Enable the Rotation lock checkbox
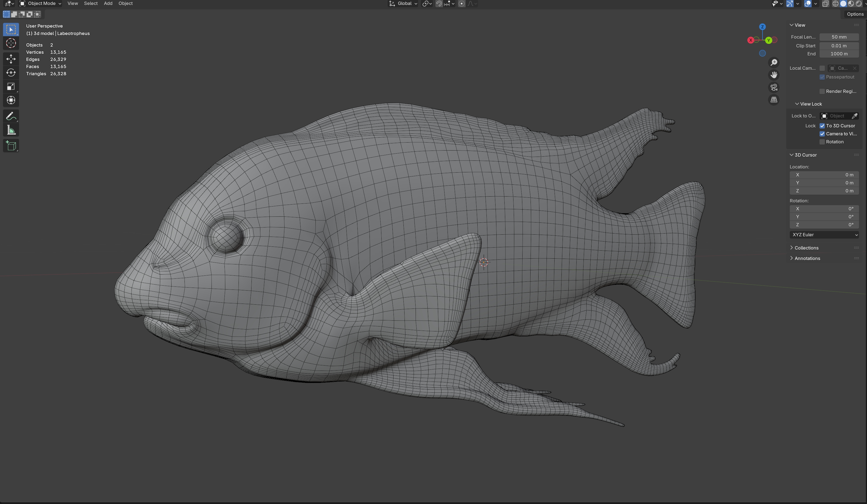This screenshot has width=867, height=504. (822, 142)
